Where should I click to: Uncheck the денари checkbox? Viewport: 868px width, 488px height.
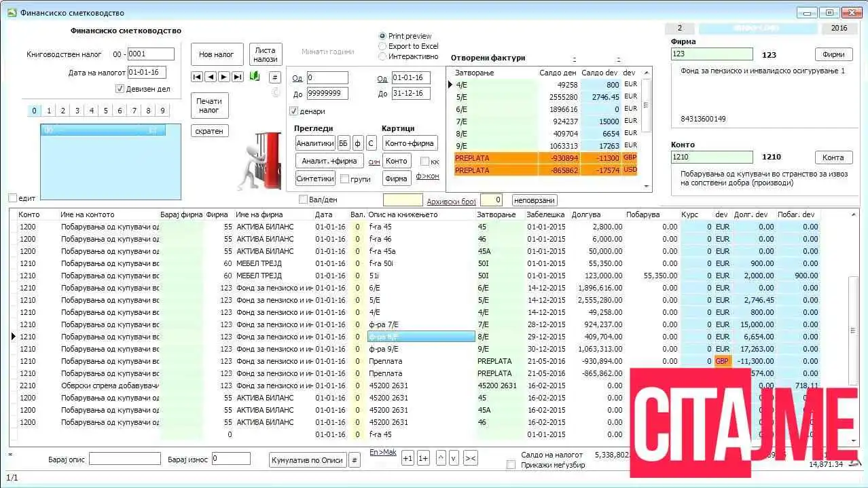coord(293,111)
